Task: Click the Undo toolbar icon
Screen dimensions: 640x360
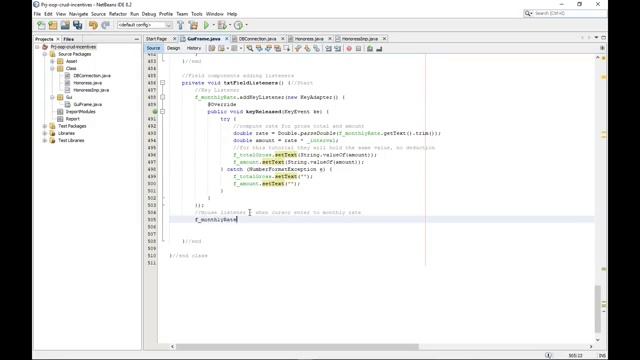Action: 93,25
